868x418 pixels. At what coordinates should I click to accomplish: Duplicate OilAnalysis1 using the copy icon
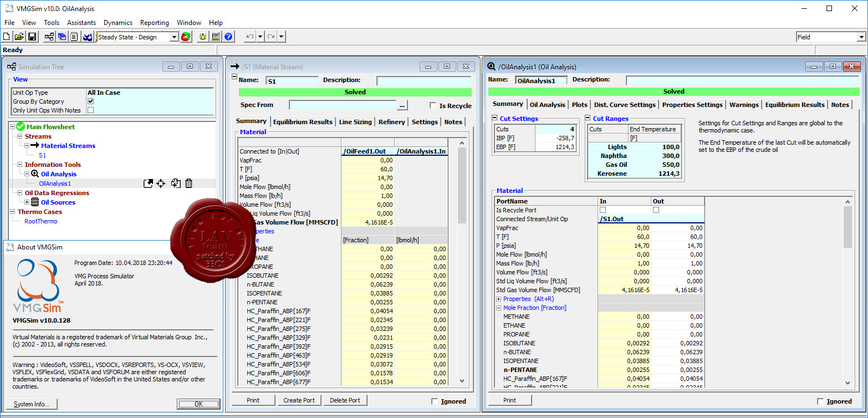[x=176, y=183]
